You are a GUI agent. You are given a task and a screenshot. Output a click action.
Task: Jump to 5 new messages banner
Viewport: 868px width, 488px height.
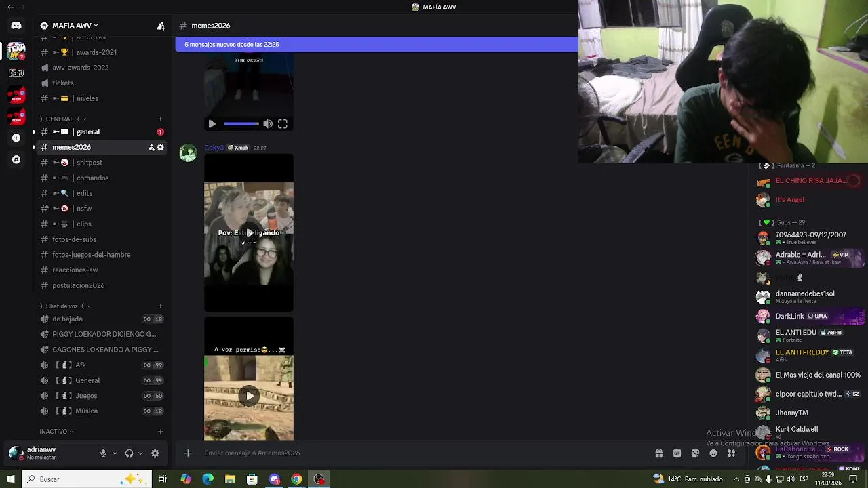pyautogui.click(x=376, y=45)
